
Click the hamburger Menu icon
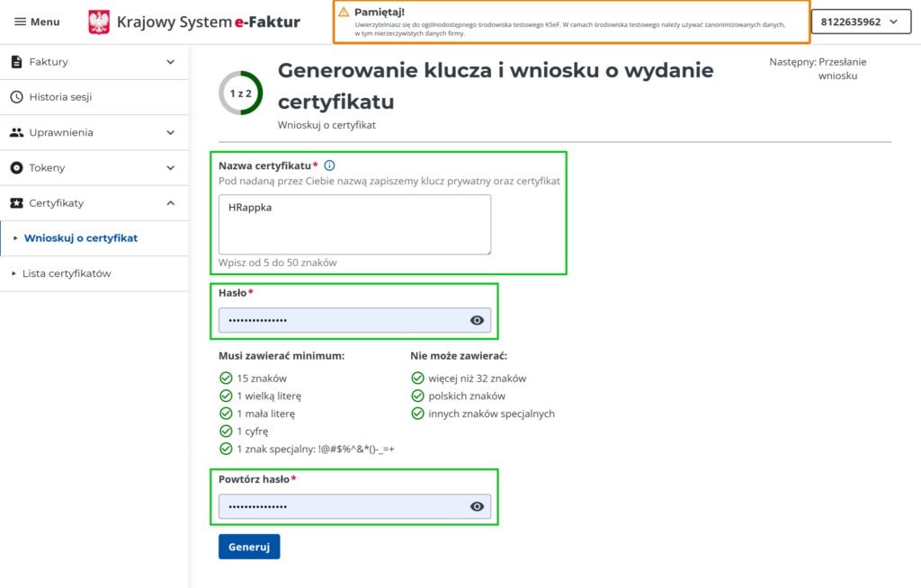(20, 22)
